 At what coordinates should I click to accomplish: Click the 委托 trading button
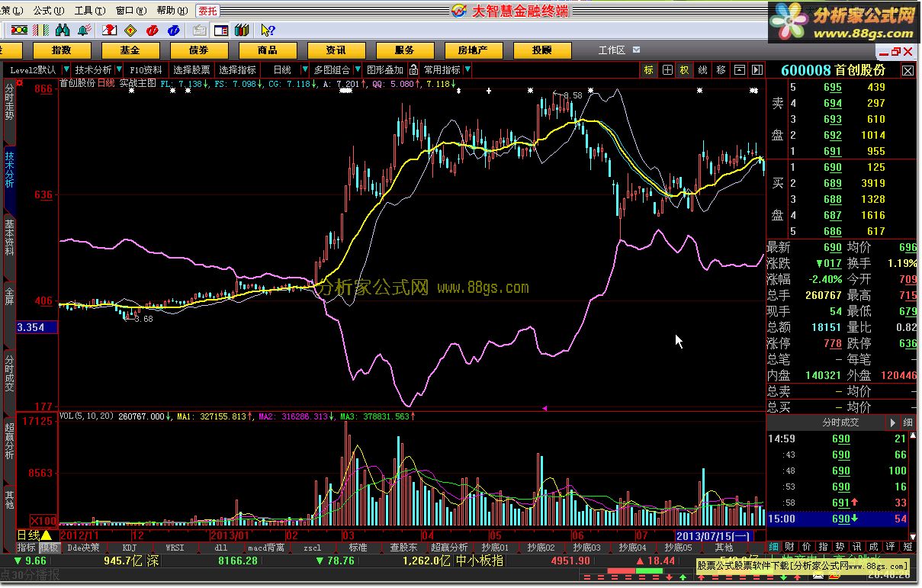(x=207, y=11)
